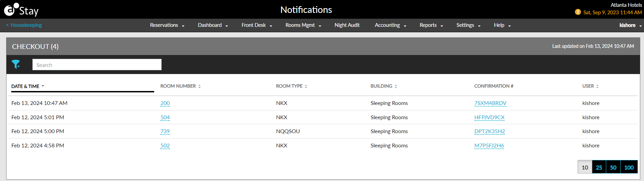Image resolution: width=644 pixels, height=181 pixels.
Task: Open the Front Desk dropdown
Action: (x=257, y=25)
